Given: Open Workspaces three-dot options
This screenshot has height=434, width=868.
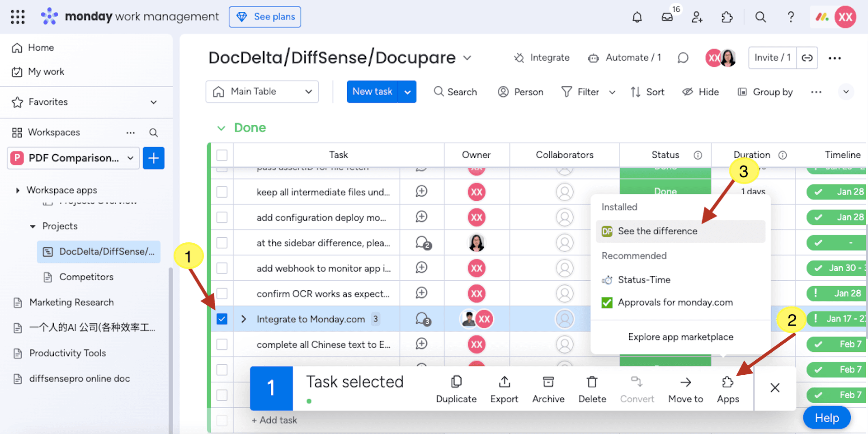Looking at the screenshot, I should click(131, 132).
